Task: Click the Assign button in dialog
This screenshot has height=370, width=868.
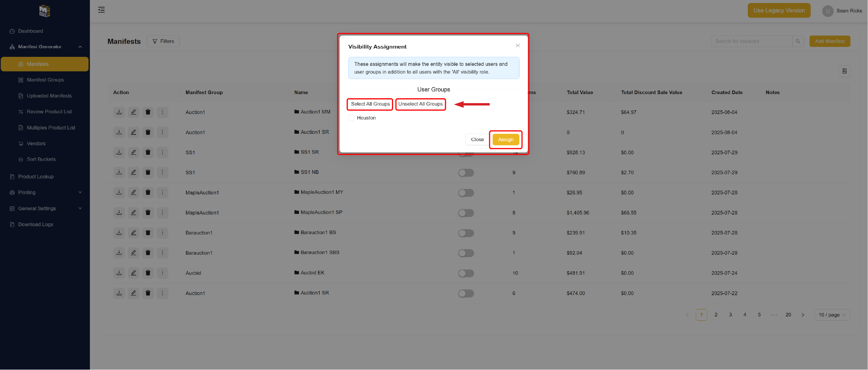Action: [x=505, y=140]
